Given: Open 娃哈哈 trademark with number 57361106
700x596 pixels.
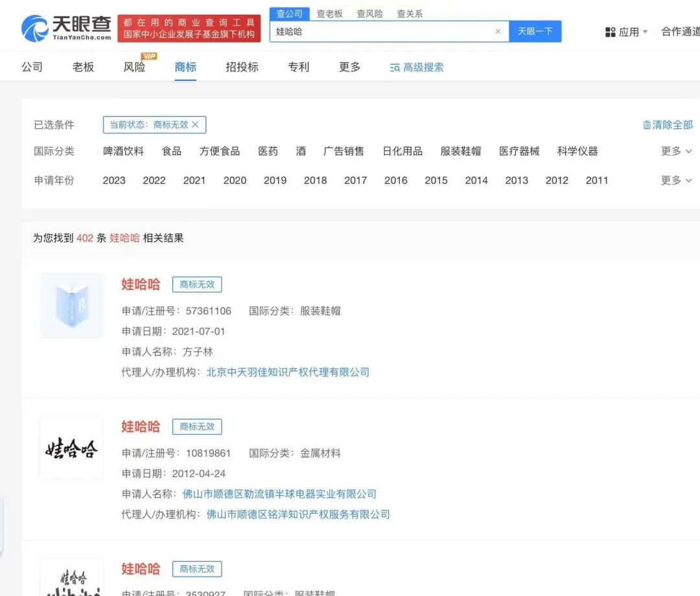Looking at the screenshot, I should coord(141,284).
